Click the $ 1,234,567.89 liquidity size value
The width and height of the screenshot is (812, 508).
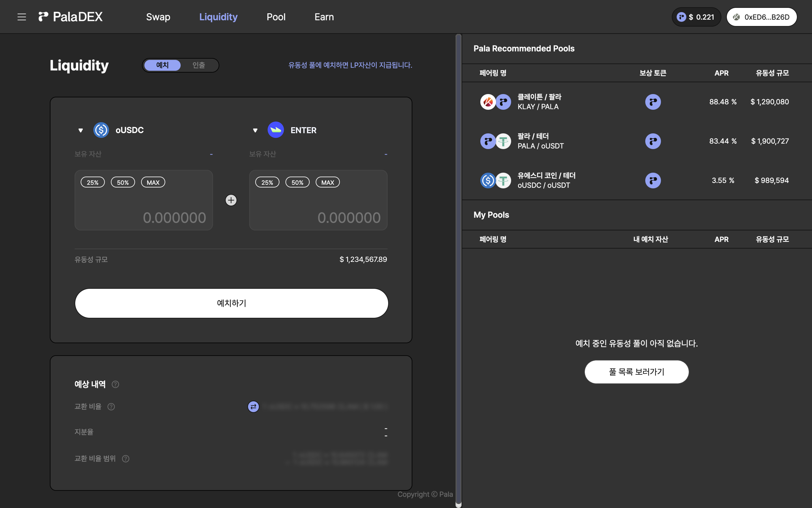363,259
